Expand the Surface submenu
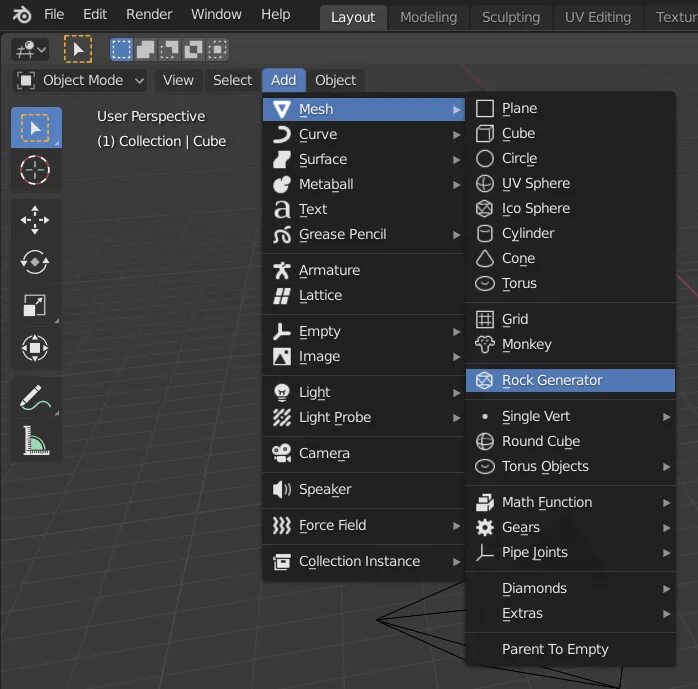The height and width of the screenshot is (689, 698). click(364, 159)
